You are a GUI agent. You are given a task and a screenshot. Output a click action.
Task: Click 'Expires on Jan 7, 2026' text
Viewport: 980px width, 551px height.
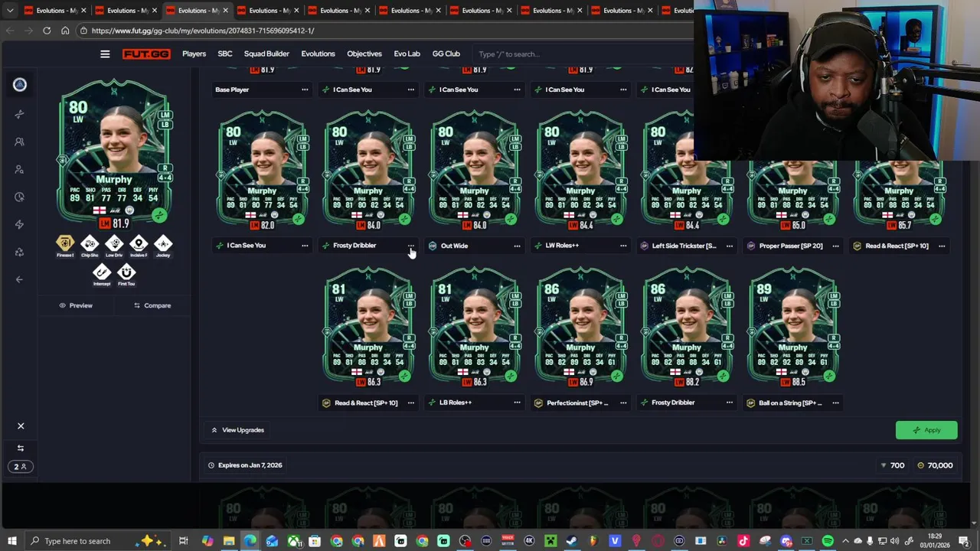[x=250, y=465]
